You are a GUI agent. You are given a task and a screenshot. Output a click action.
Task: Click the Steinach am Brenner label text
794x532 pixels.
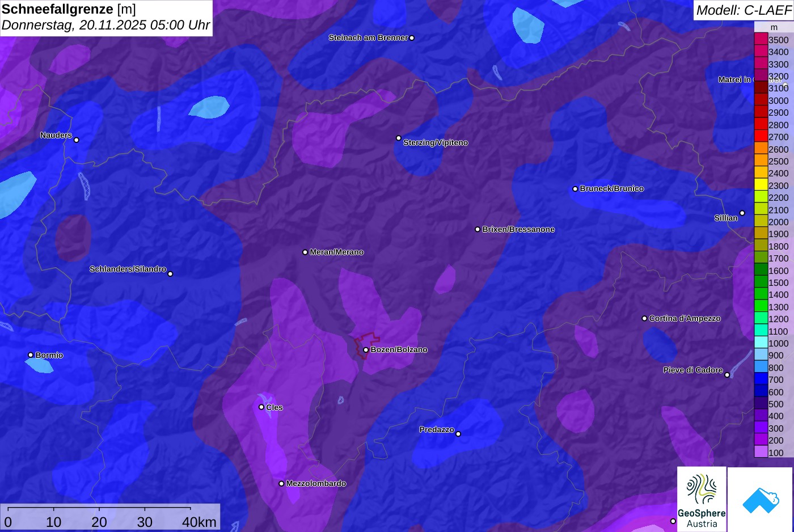pyautogui.click(x=368, y=38)
